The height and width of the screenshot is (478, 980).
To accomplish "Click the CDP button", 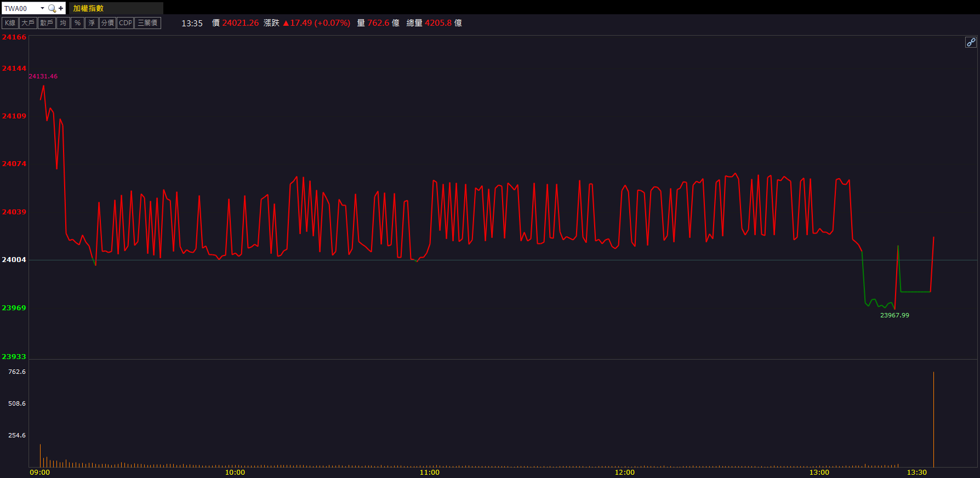I will pos(126,23).
